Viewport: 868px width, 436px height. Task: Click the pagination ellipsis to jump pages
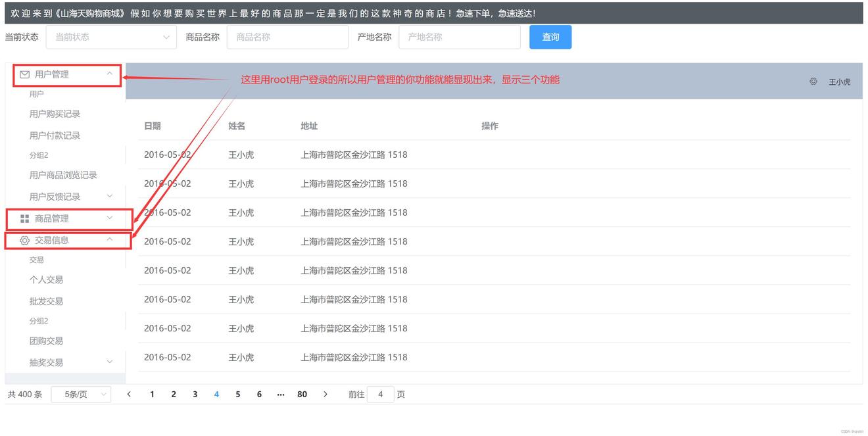[x=281, y=395]
